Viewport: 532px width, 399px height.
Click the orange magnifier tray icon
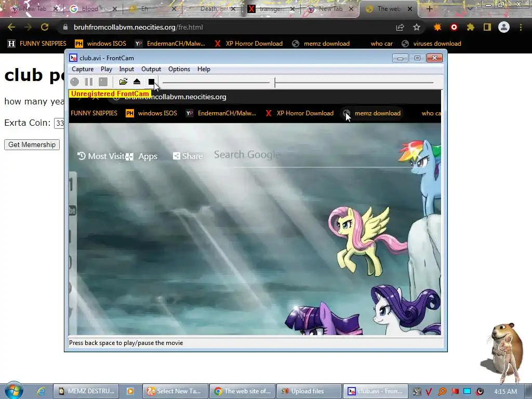click(x=442, y=392)
